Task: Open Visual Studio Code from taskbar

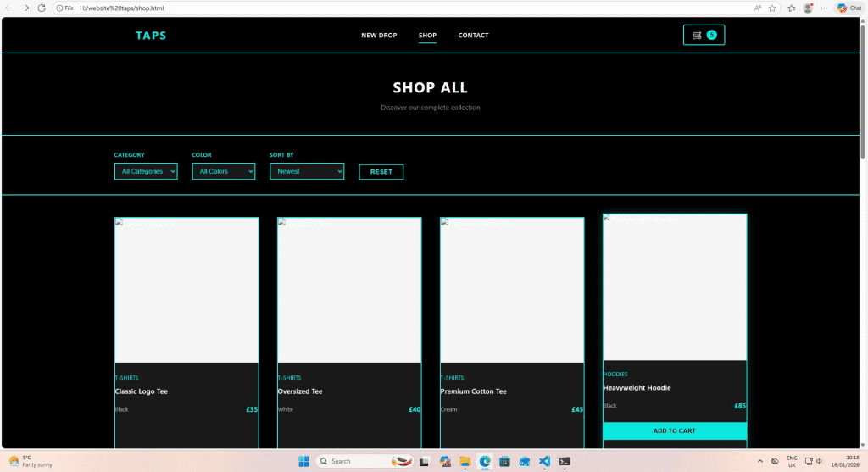Action: tap(544, 461)
